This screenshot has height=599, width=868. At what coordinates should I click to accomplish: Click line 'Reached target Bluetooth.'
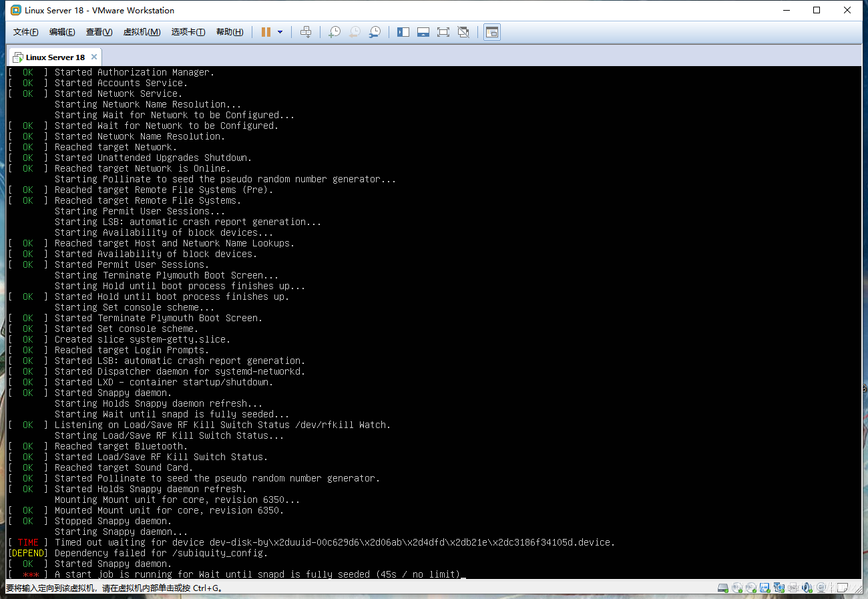point(121,446)
